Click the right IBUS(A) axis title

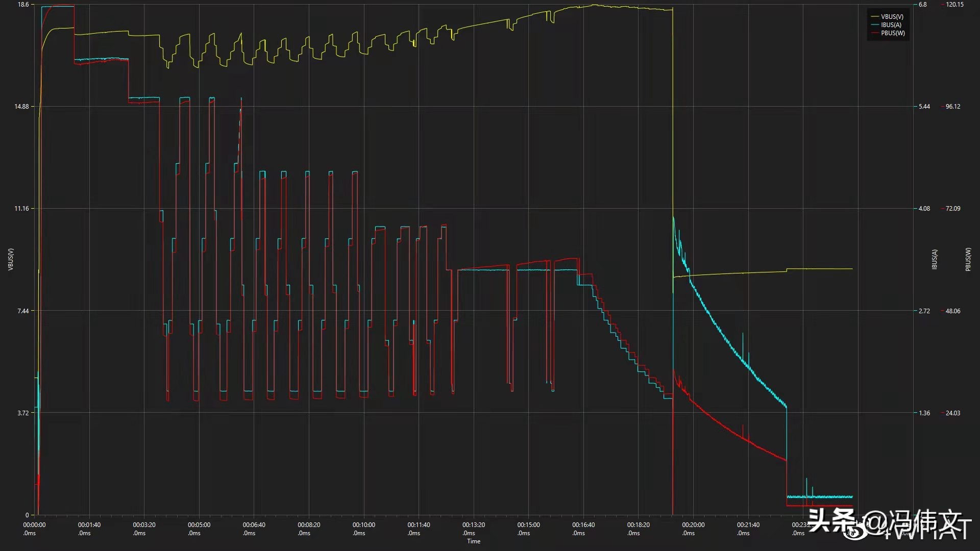point(935,259)
